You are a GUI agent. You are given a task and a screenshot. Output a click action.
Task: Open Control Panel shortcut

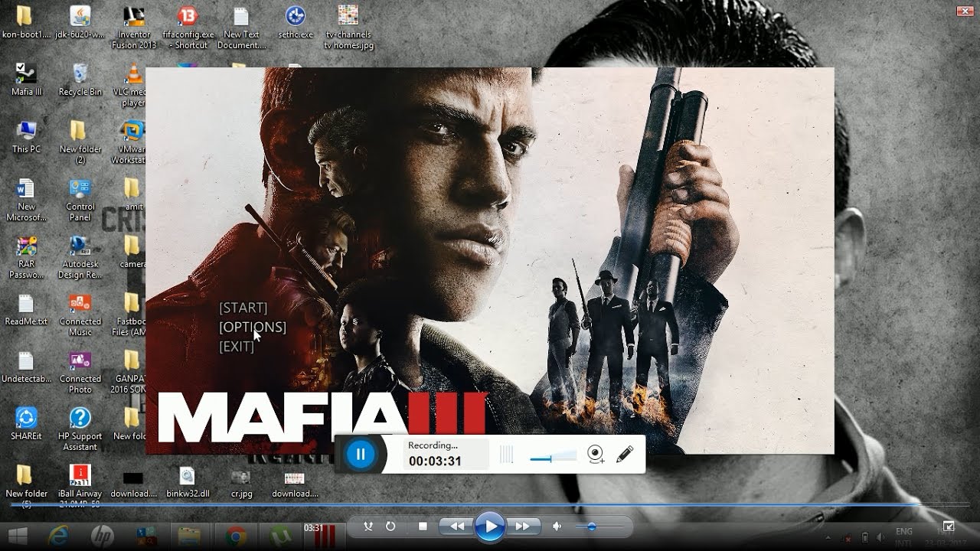(x=80, y=200)
